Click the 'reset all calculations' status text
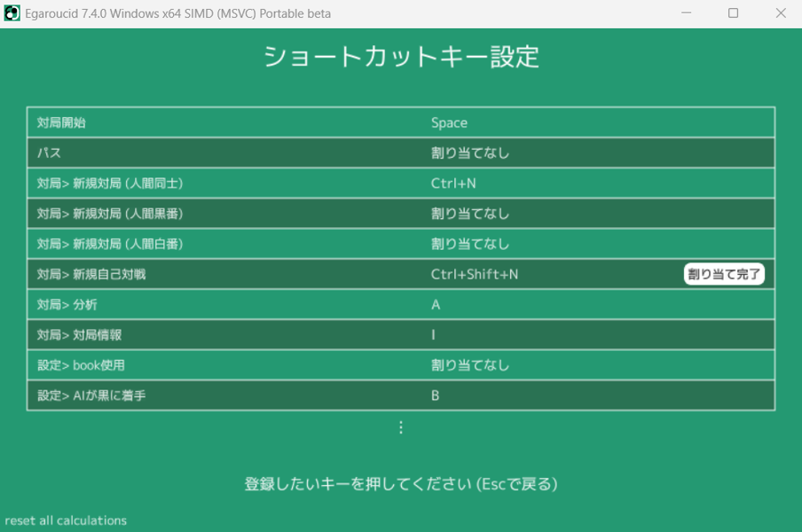Screen dimensions: 802x532 click(66, 520)
